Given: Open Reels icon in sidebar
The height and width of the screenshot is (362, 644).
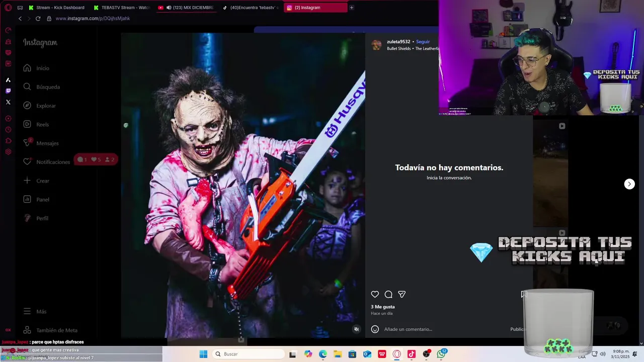Looking at the screenshot, I should pos(27,124).
